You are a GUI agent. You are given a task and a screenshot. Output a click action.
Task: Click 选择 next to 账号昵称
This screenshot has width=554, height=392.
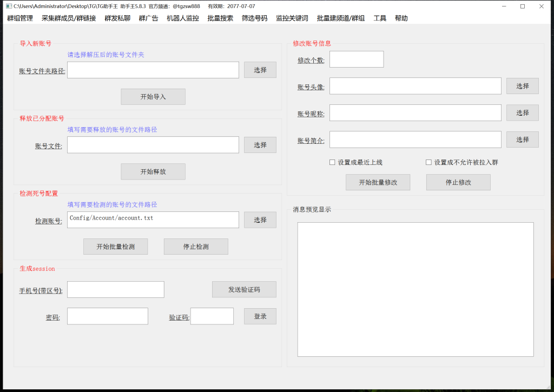(522, 112)
